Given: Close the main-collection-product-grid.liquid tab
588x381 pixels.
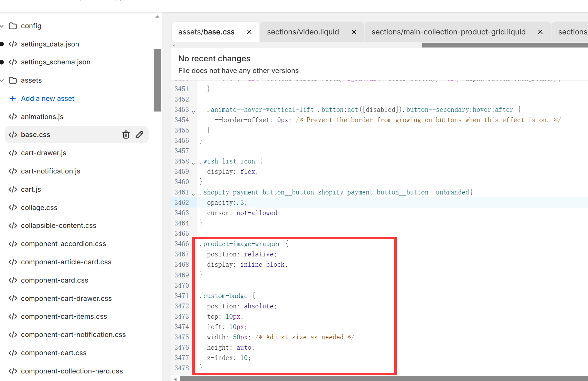Looking at the screenshot, I should (541, 32).
